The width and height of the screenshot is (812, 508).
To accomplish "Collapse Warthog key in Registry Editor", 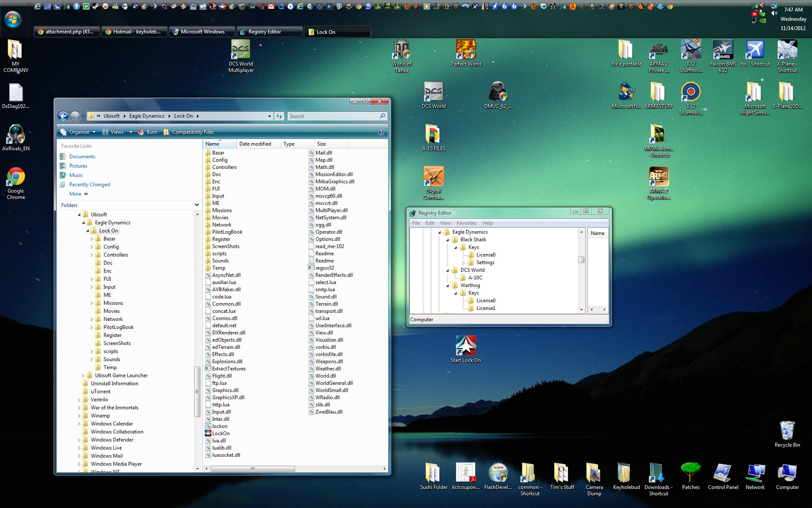I will [x=448, y=285].
